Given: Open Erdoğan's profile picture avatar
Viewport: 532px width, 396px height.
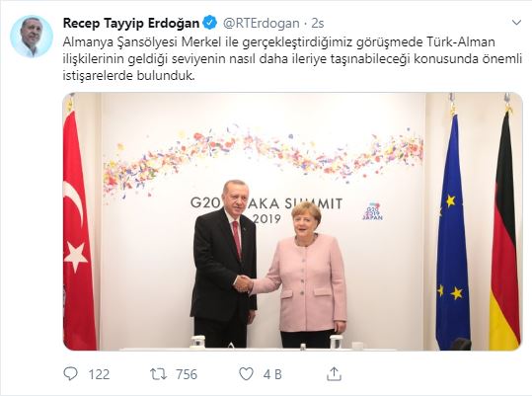Looking at the screenshot, I should pos(32,36).
